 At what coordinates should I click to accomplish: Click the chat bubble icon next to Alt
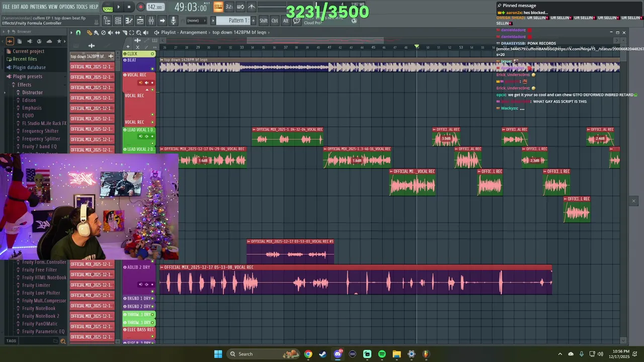pos(297,21)
